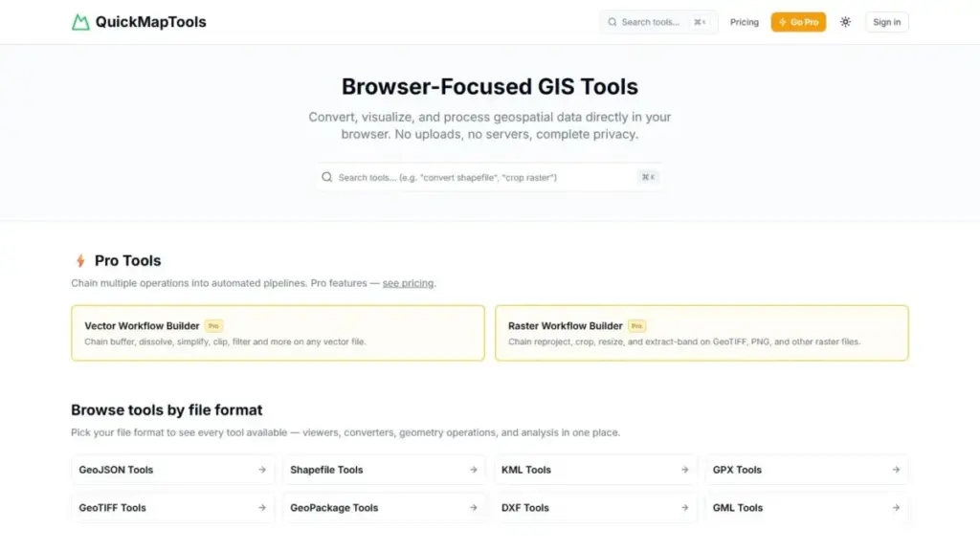The image size is (980, 551).
Task: Open Shapefile Tools
Action: [x=384, y=470]
